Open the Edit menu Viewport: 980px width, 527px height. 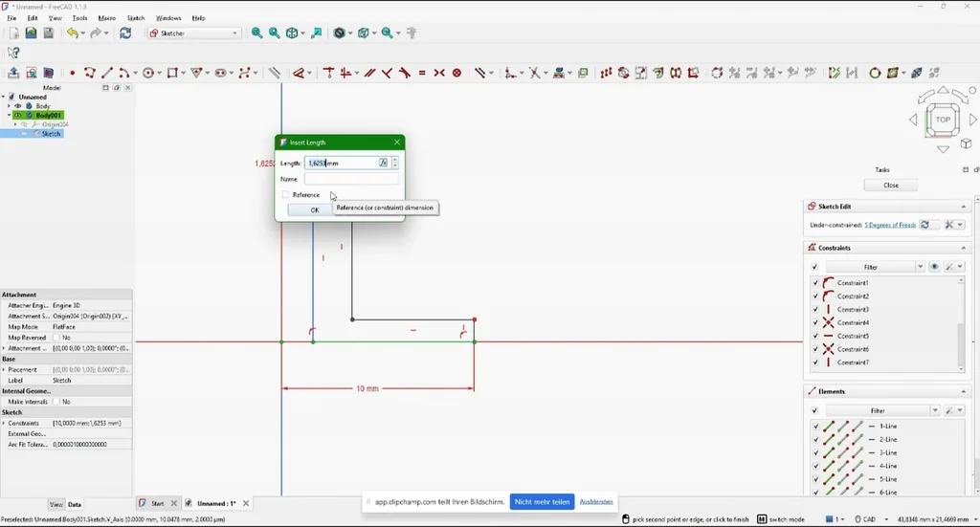(33, 18)
